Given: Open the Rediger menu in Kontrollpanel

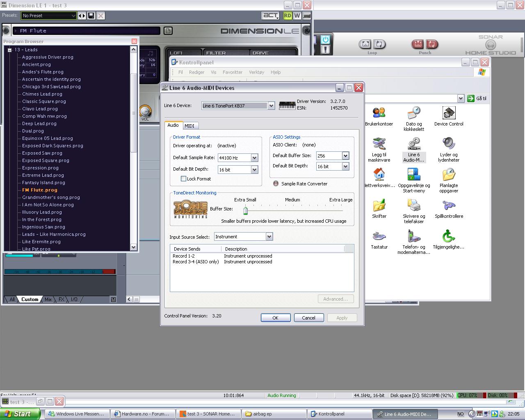Looking at the screenshot, I should pyautogui.click(x=196, y=72).
